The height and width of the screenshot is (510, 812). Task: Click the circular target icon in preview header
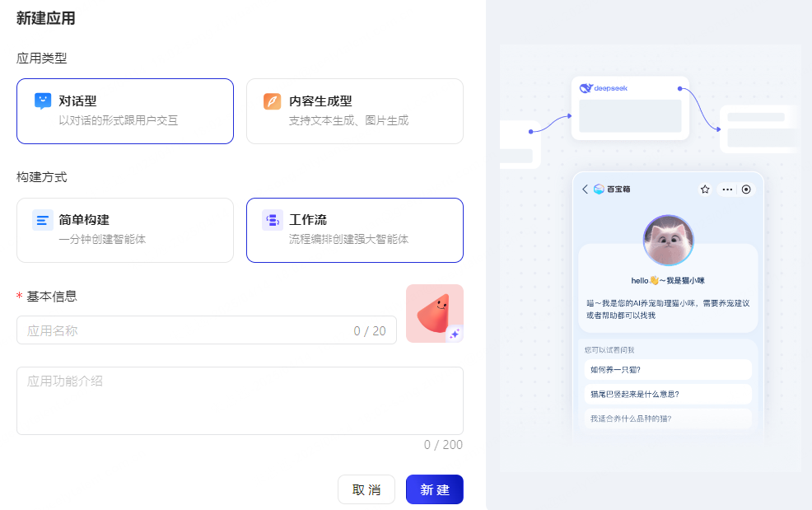click(746, 189)
